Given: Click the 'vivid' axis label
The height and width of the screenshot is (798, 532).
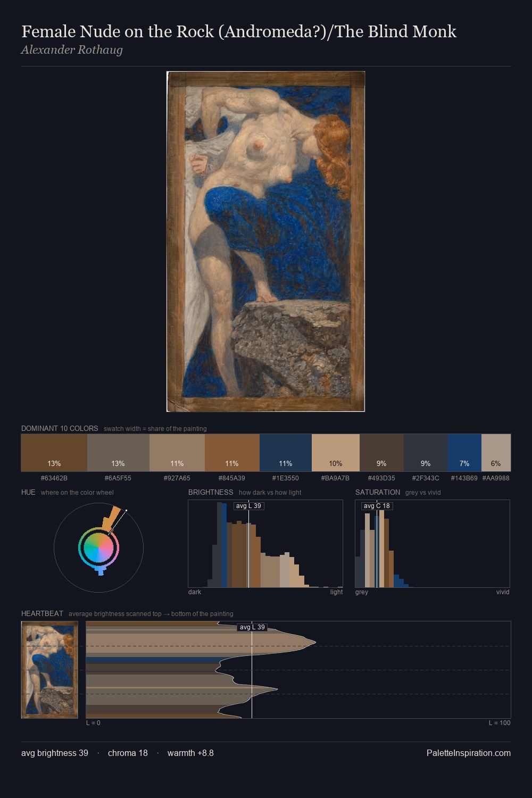Looking at the screenshot, I should click(503, 592).
